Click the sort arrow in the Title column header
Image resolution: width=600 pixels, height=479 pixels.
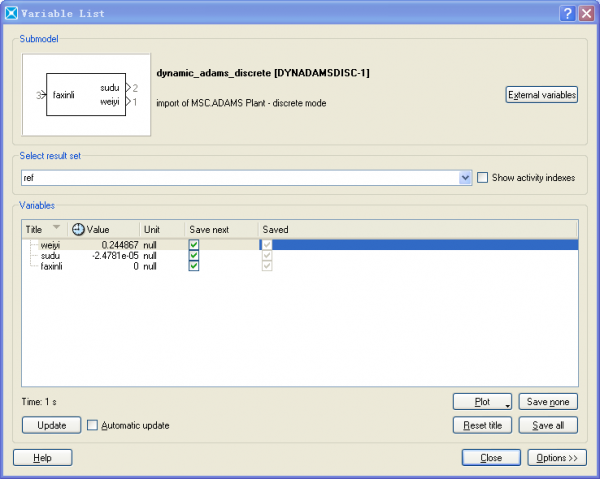coord(56,229)
